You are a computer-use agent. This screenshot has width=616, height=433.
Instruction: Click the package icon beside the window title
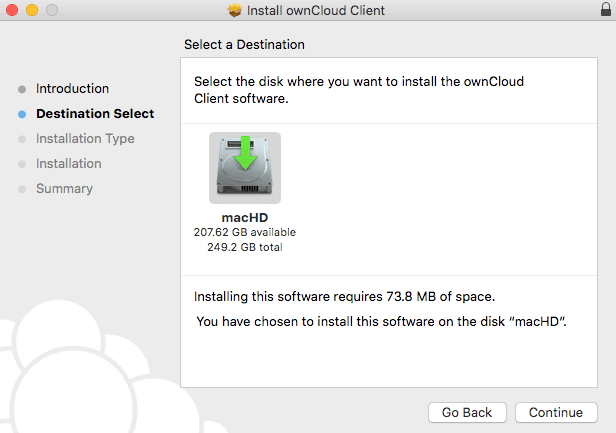pyautogui.click(x=235, y=10)
